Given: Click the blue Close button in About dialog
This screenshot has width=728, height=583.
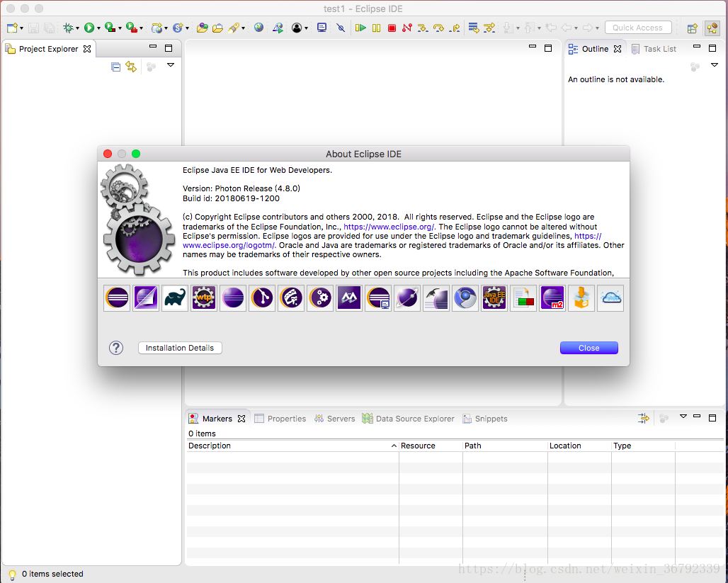Looking at the screenshot, I should [x=588, y=348].
